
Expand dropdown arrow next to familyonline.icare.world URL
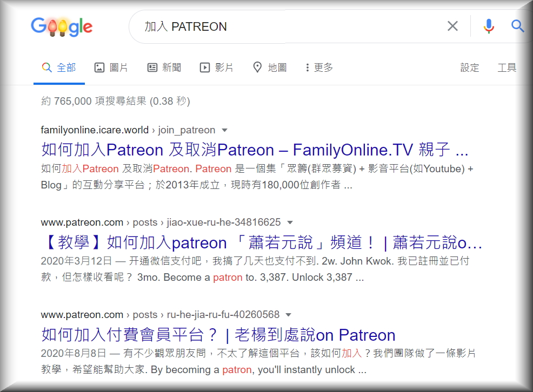pyautogui.click(x=224, y=130)
